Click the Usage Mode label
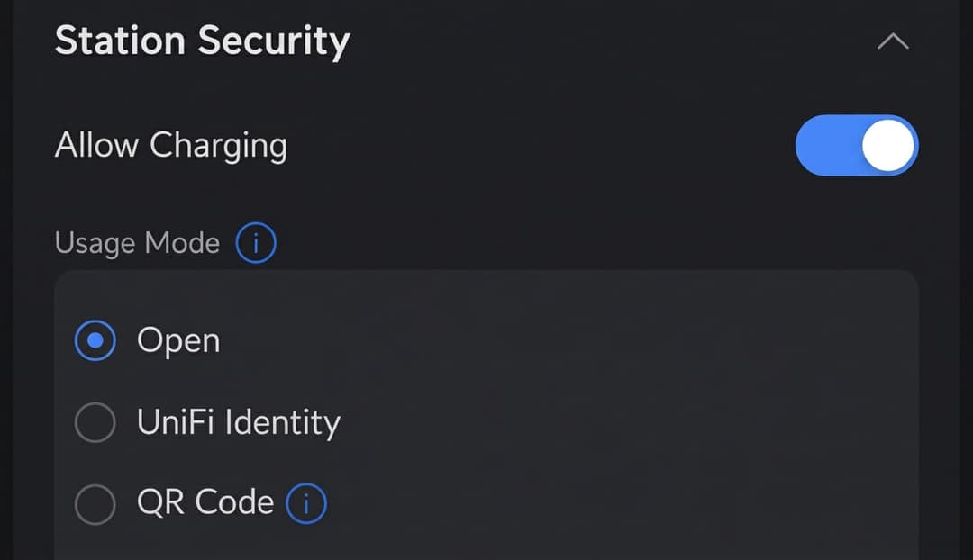Viewport: 973px width, 560px height. click(x=137, y=243)
